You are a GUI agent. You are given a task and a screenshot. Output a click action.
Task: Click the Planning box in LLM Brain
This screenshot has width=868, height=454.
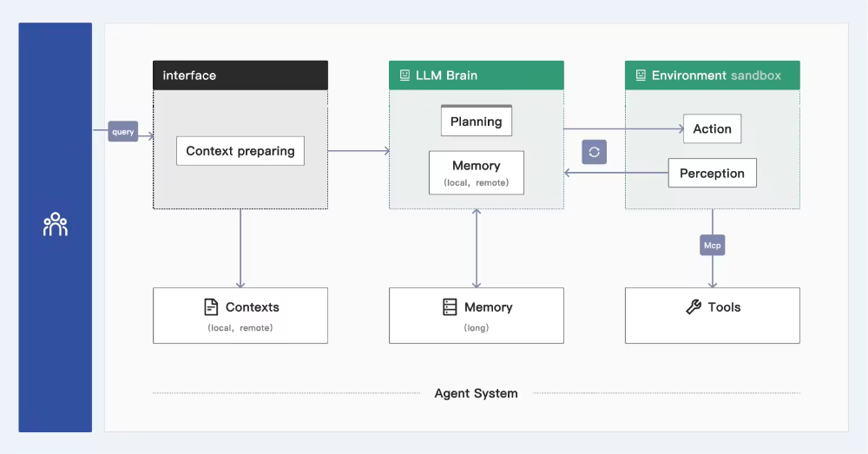pos(476,121)
